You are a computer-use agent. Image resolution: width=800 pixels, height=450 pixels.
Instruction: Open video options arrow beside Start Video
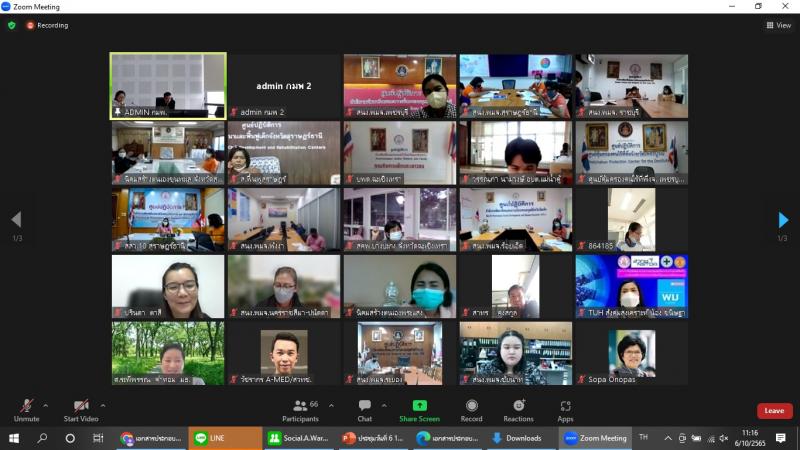103,406
